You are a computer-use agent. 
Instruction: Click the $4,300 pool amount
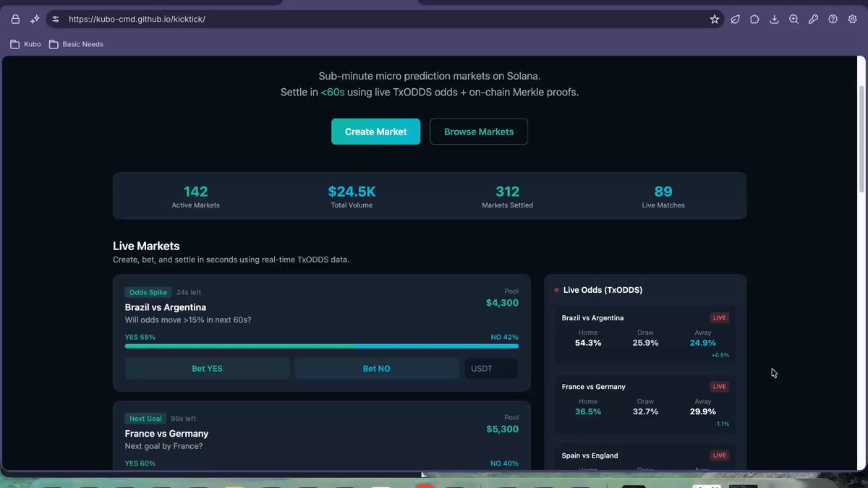502,303
